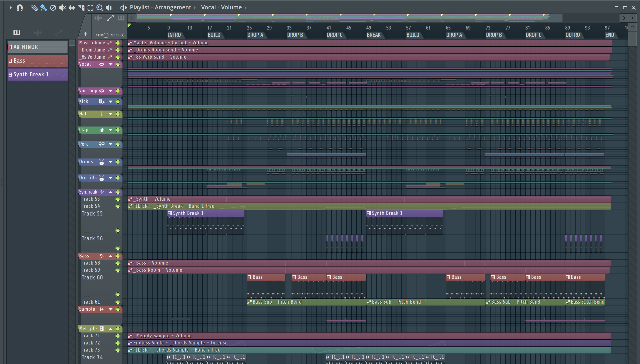The image size is (640, 364).
Task: Select the Playback speaker tool
Action: click(109, 8)
